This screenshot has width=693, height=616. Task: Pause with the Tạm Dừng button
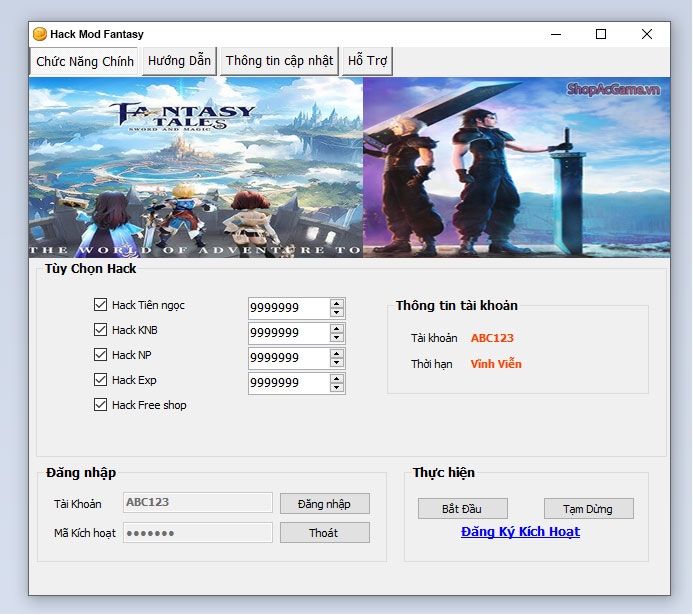589,509
